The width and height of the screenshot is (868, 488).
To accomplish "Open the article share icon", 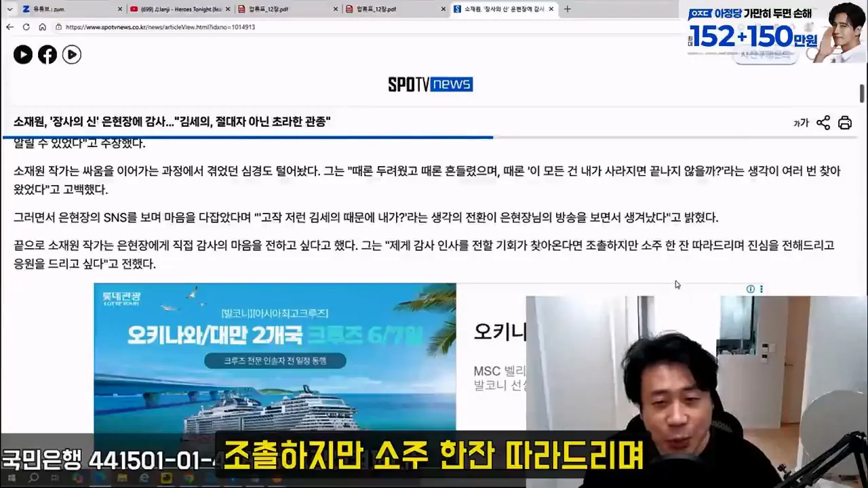I will tap(823, 123).
